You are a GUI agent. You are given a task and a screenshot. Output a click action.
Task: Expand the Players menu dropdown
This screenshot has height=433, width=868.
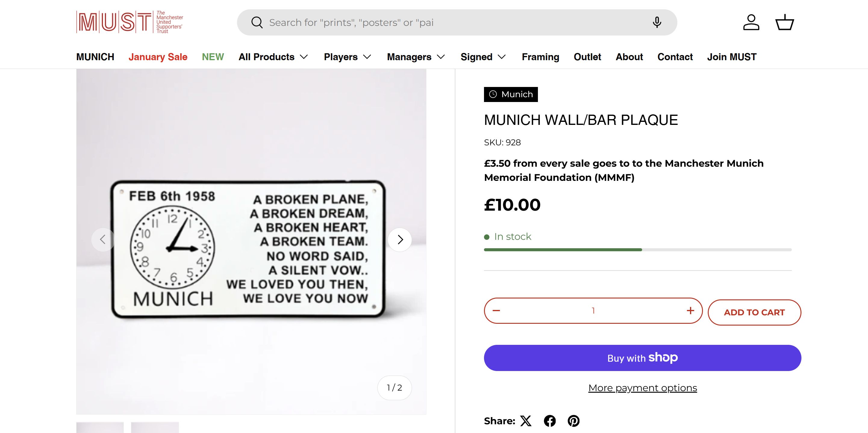[347, 57]
